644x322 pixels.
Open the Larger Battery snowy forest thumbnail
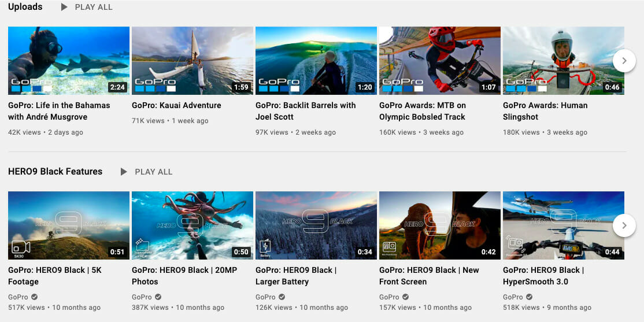[x=316, y=225]
